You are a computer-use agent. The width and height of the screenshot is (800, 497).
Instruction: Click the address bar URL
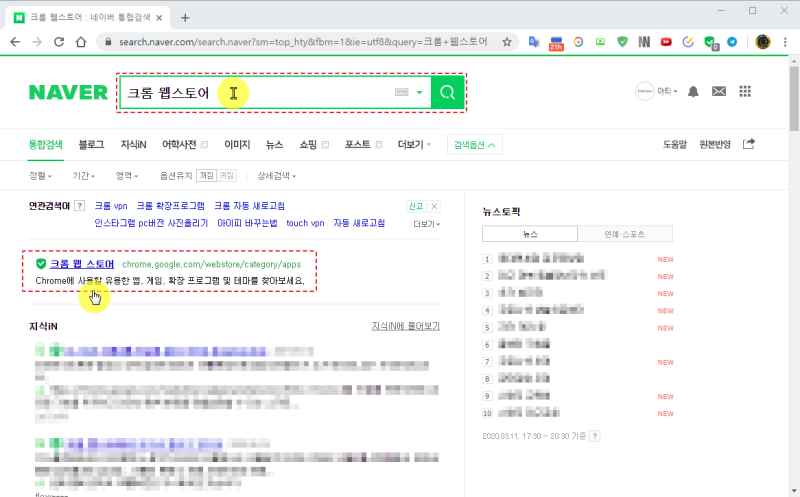click(303, 42)
